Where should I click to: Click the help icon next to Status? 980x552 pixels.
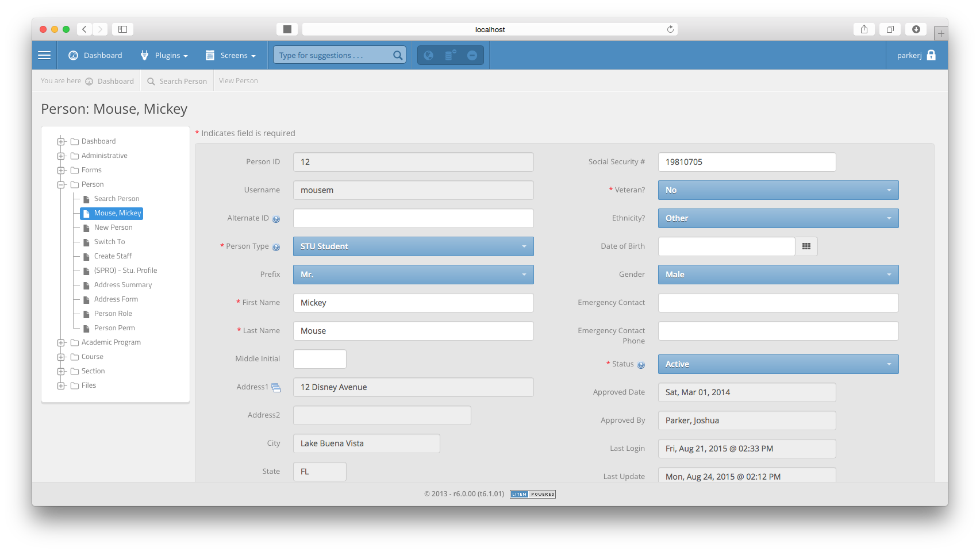pyautogui.click(x=641, y=364)
